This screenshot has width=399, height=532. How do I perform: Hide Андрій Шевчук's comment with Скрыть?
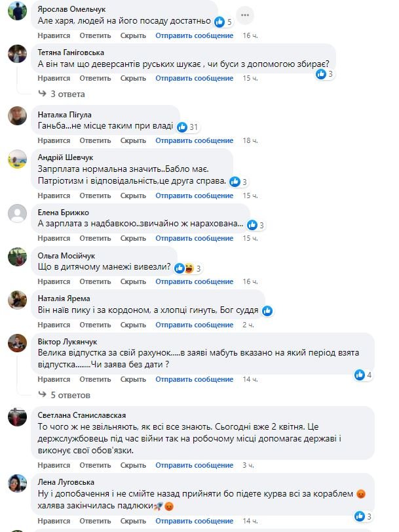click(x=133, y=195)
